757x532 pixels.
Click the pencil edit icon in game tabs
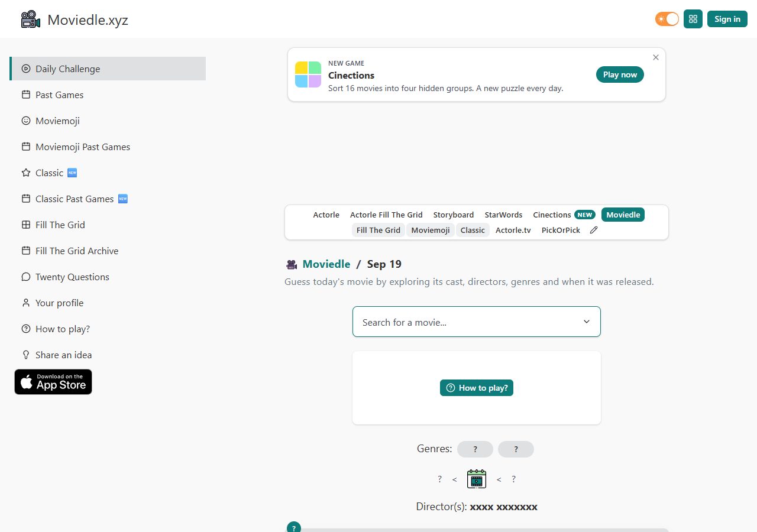[594, 230]
